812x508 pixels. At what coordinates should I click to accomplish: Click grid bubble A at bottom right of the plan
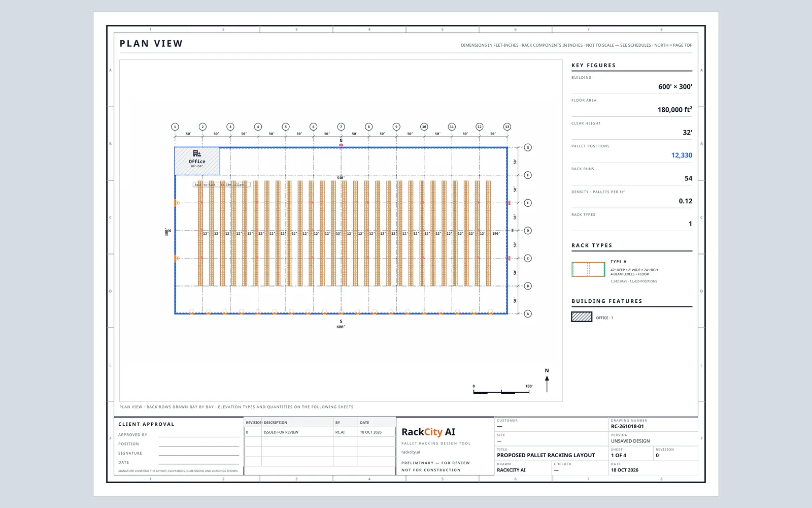(528, 313)
